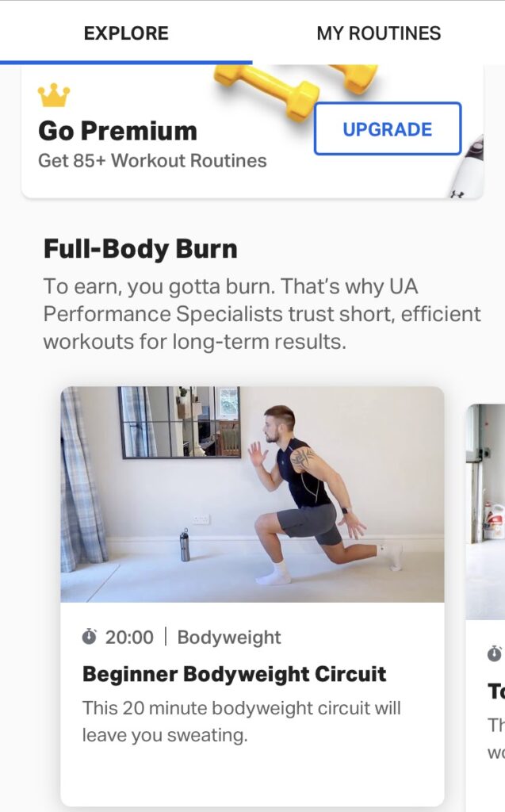
Task: Tap Get 85+ Workout Routines text
Action: pyautogui.click(x=152, y=160)
